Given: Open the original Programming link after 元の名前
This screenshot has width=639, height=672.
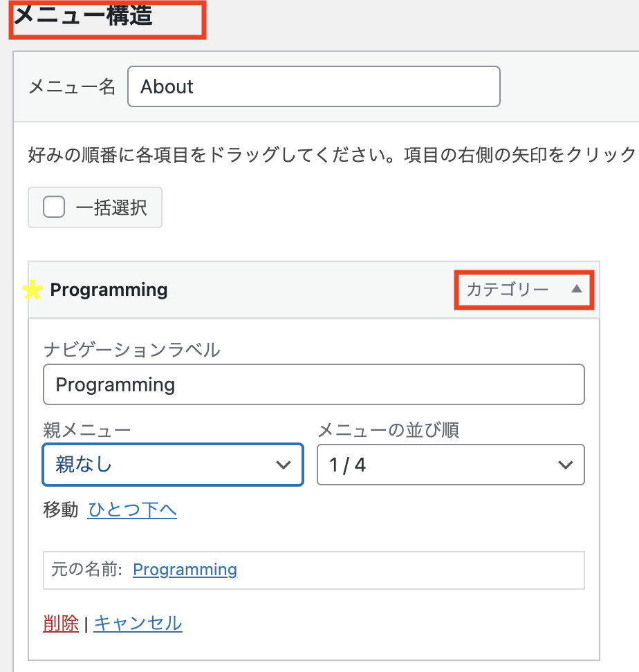Looking at the screenshot, I should 185,570.
